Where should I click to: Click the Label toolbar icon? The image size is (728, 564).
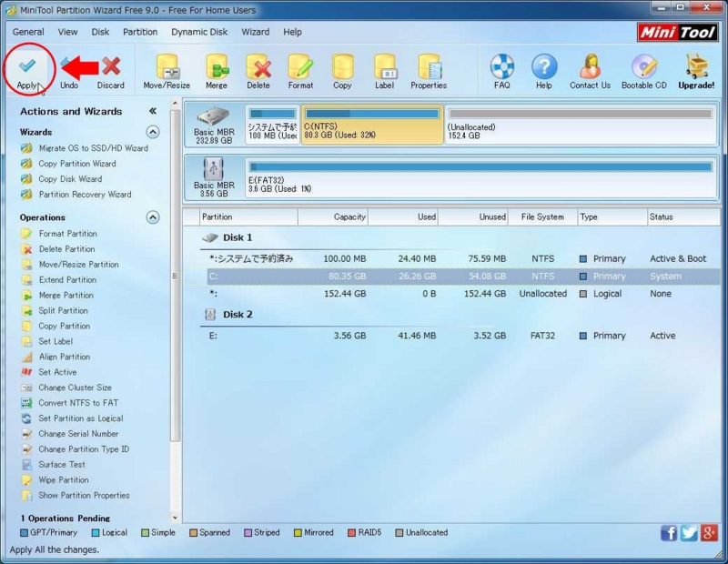[384, 66]
